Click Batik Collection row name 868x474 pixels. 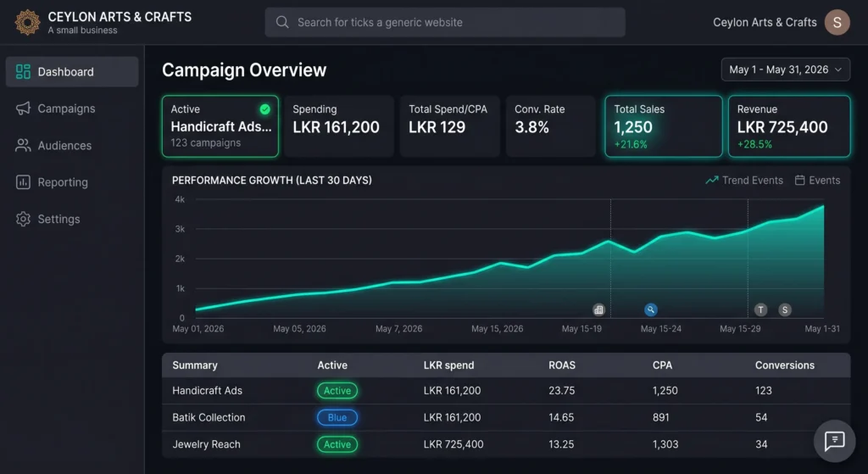tap(209, 417)
